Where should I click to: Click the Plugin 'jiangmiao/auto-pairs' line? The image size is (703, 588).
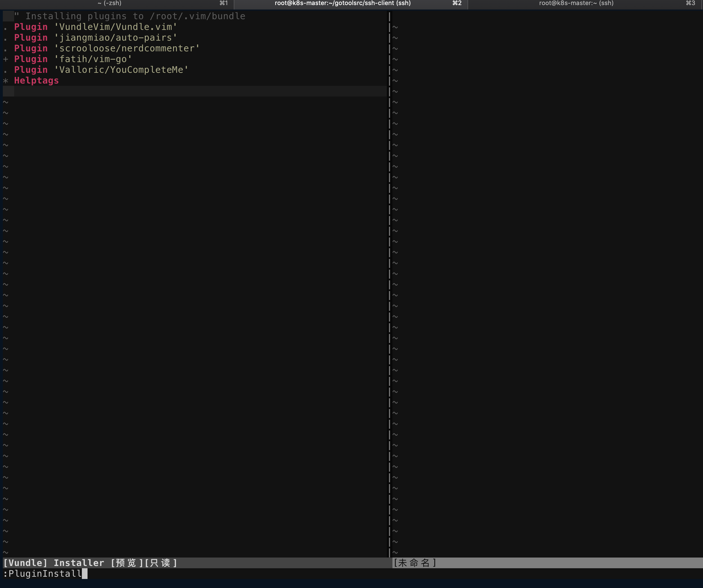tap(95, 38)
